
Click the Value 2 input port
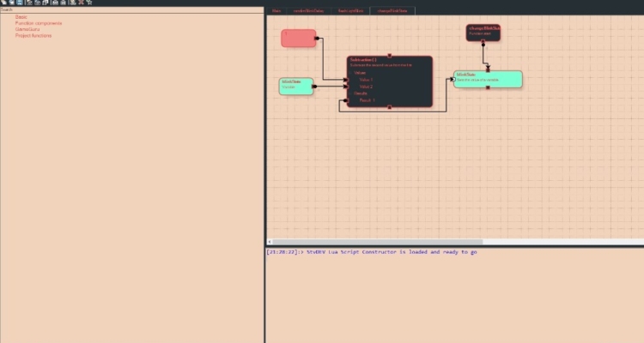pyautogui.click(x=347, y=87)
